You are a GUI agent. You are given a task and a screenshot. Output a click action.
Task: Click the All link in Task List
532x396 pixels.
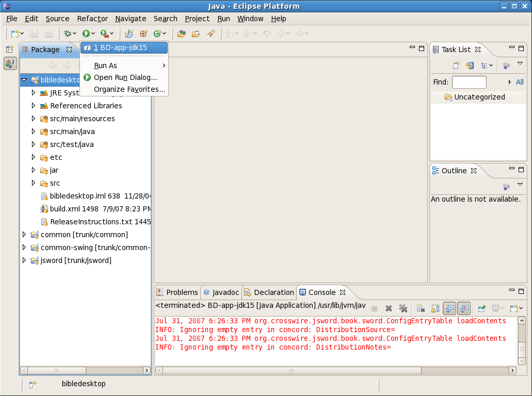tap(519, 82)
